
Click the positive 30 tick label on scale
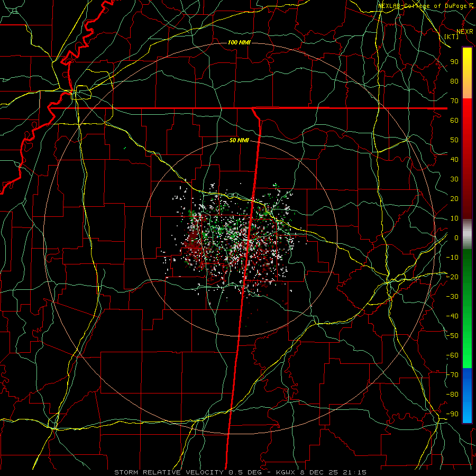click(x=454, y=179)
